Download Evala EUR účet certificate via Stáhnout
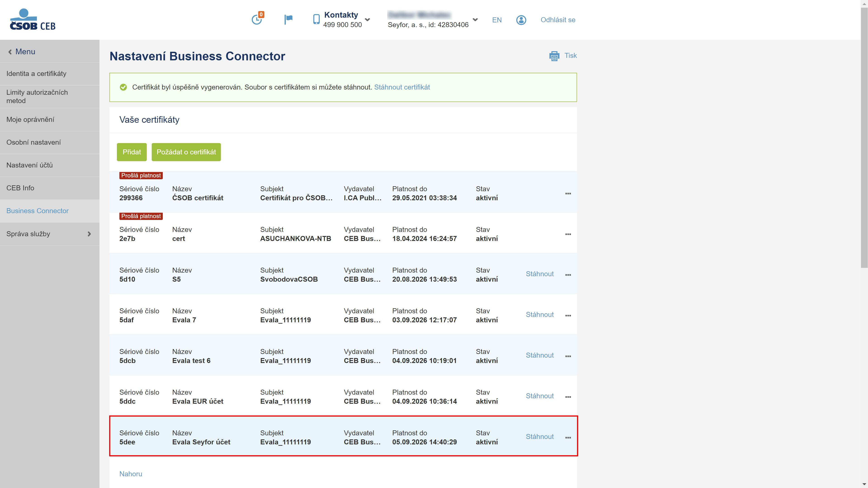The image size is (868, 488). click(x=539, y=396)
